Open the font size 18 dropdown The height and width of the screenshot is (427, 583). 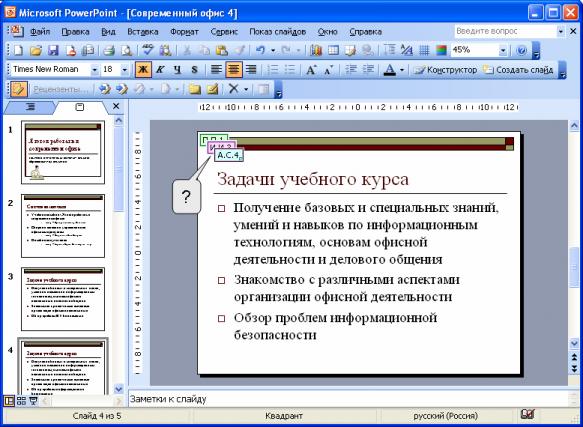click(x=125, y=70)
